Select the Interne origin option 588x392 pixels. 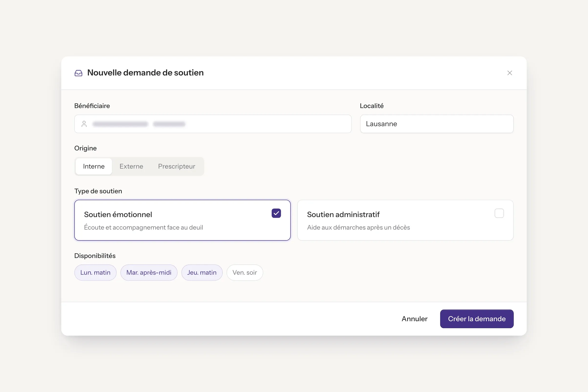point(94,166)
